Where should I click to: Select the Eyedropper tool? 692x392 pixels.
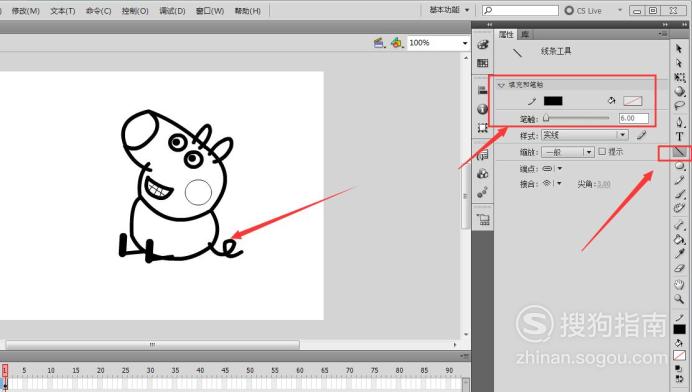(x=679, y=254)
